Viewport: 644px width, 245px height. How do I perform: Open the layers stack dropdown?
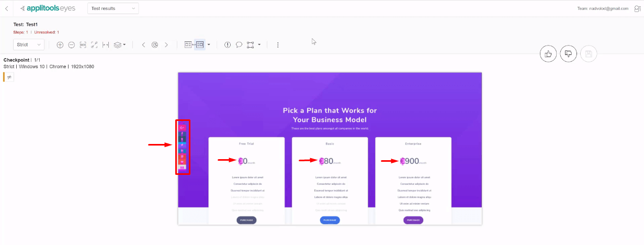tap(119, 45)
